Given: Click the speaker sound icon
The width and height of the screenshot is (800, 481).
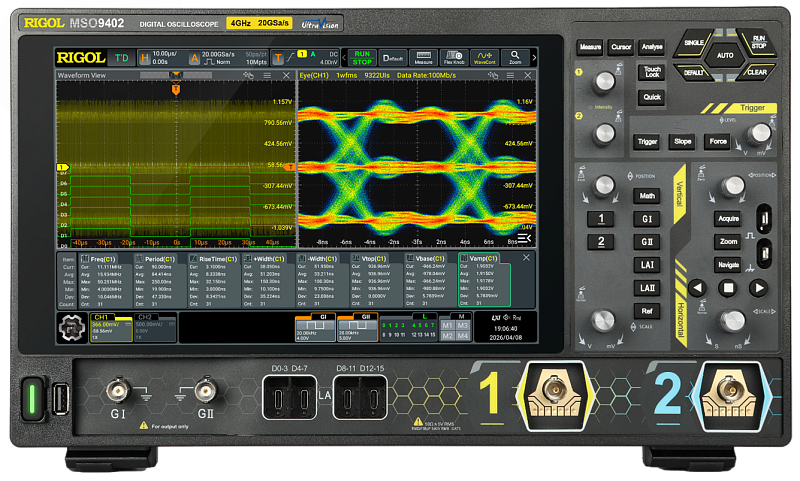Looking at the screenshot, I should (x=507, y=317).
